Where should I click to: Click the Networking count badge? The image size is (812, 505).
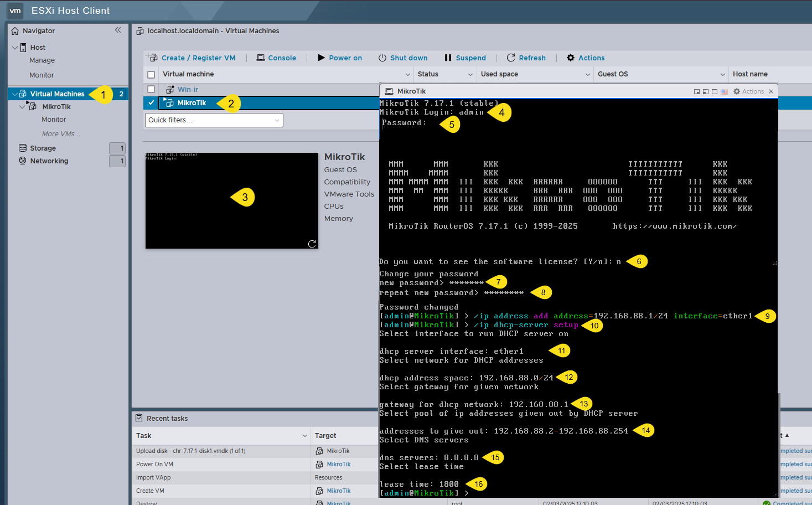(x=117, y=161)
